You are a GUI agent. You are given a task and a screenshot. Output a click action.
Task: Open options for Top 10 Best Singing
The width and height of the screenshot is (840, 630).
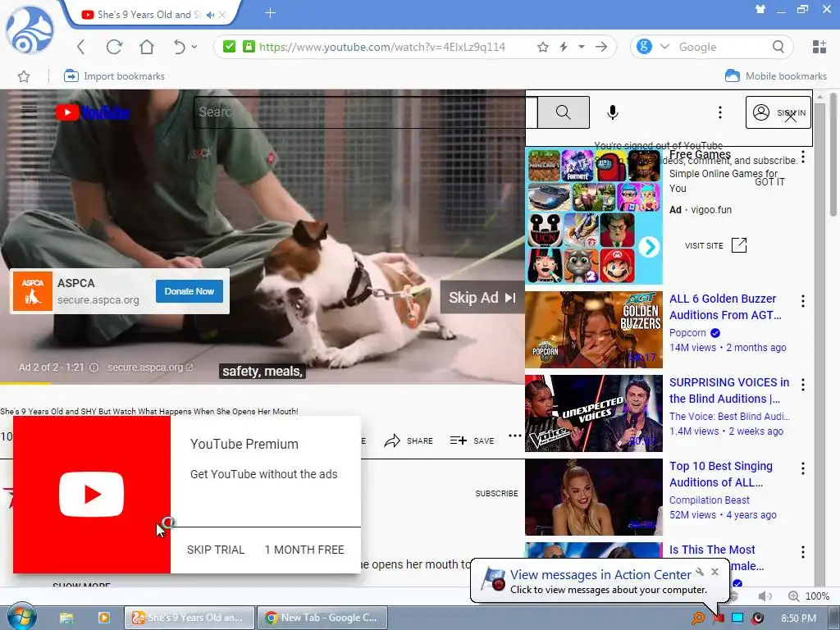click(803, 468)
